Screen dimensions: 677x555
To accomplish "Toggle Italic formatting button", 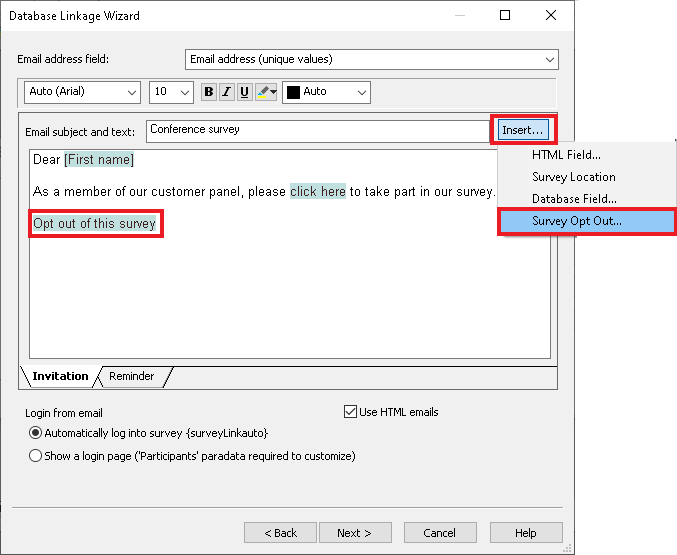I will pyautogui.click(x=227, y=92).
